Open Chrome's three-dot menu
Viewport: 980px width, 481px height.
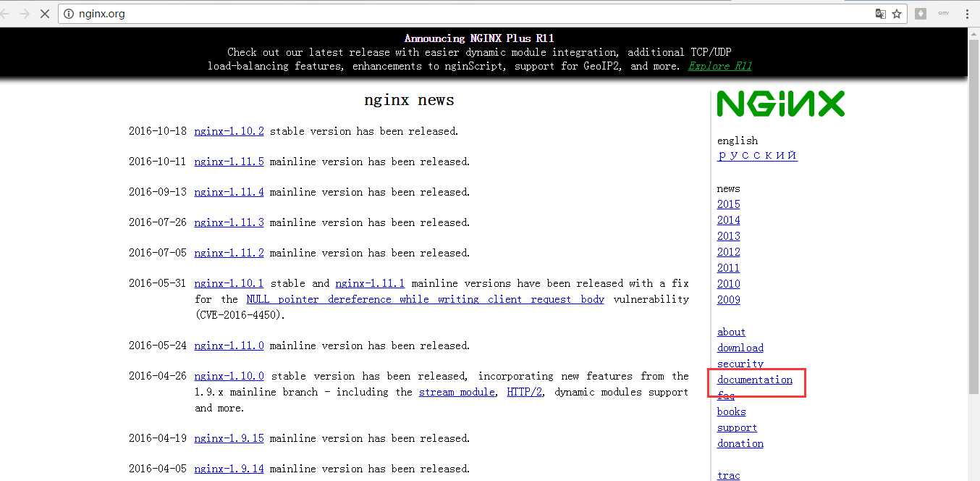coord(967,14)
